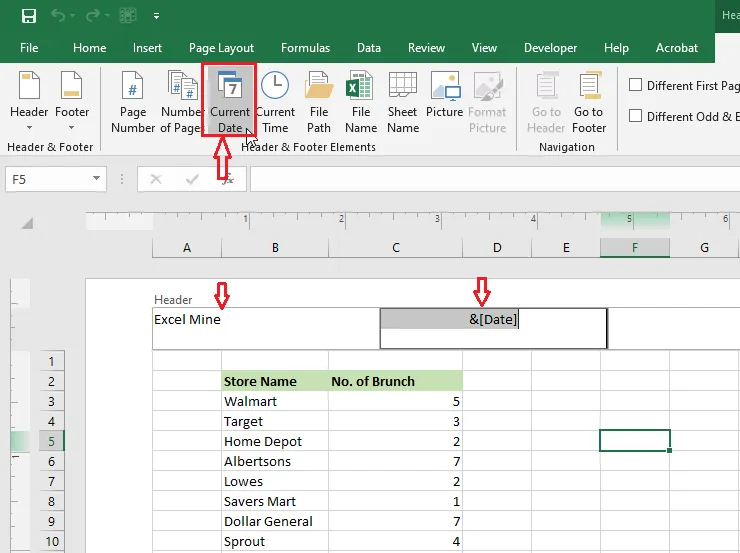
Task: Enable Different First Page checkbox
Action: point(636,85)
